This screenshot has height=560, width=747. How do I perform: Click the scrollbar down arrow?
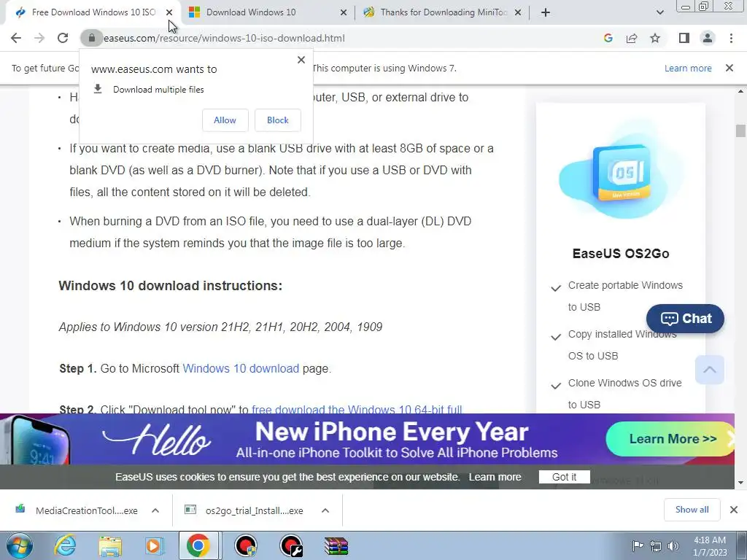click(740, 483)
